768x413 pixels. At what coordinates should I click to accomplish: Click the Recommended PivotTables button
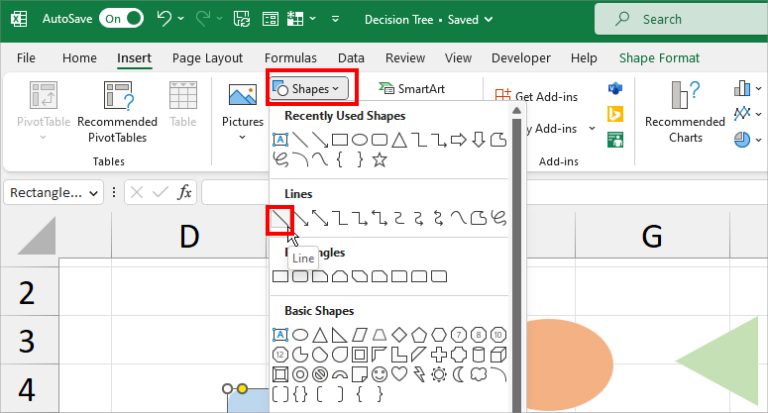click(x=117, y=112)
